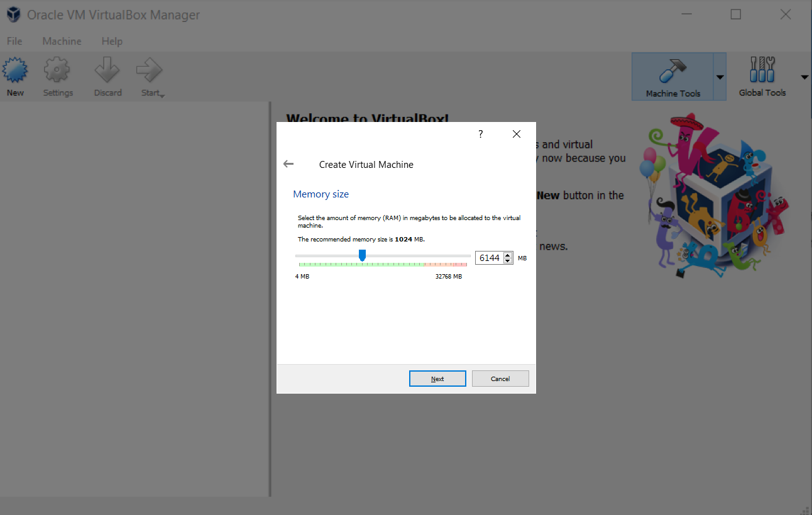Image resolution: width=812 pixels, height=515 pixels.
Task: Click the 4 MB minimum label
Action: (302, 277)
